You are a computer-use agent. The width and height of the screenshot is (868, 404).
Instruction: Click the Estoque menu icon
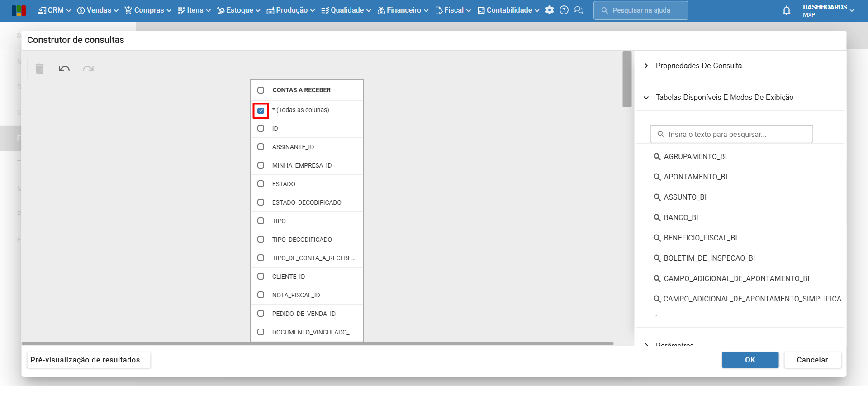coord(221,10)
